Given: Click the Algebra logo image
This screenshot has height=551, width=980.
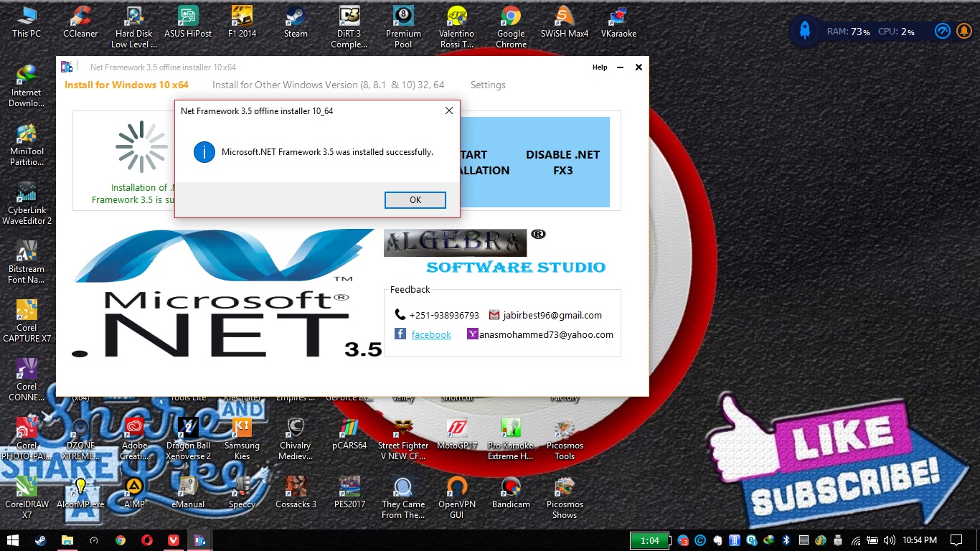Looking at the screenshot, I should (x=456, y=242).
